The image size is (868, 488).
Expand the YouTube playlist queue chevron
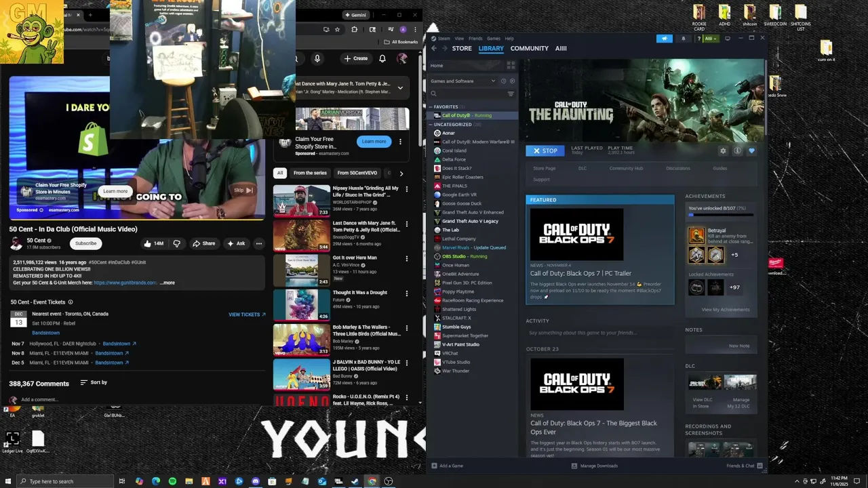point(400,87)
